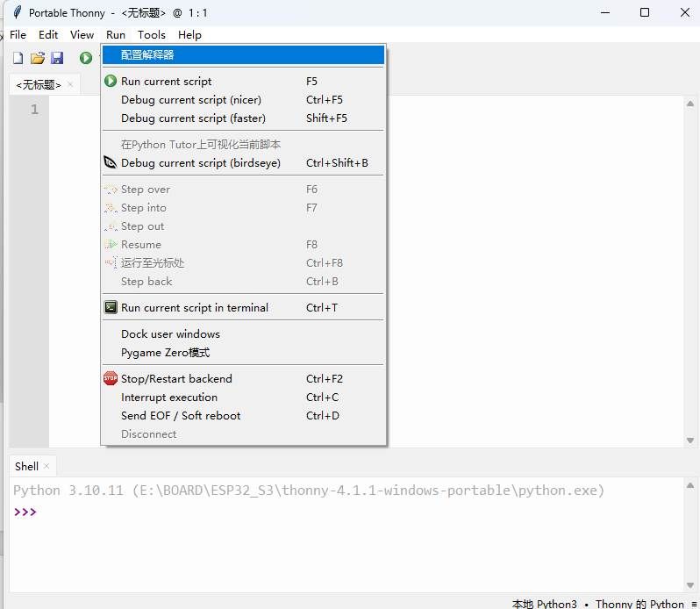Click the status bar menu icon ≡
This screenshot has height=609, width=700.
(694, 604)
